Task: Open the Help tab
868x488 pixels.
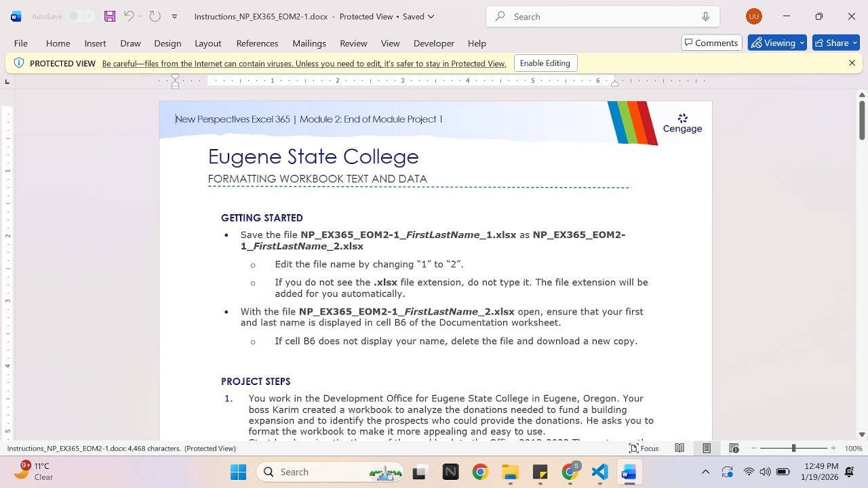Action: tap(477, 43)
